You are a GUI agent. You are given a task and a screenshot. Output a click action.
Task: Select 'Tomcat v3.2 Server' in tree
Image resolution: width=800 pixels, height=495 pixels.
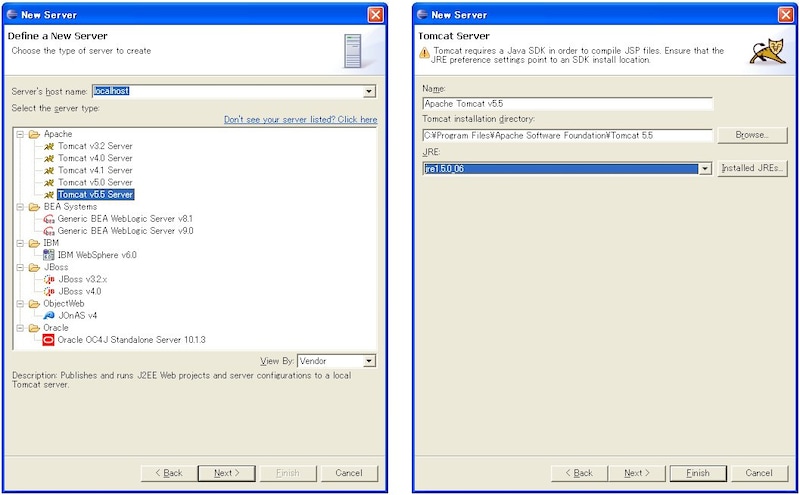95,146
